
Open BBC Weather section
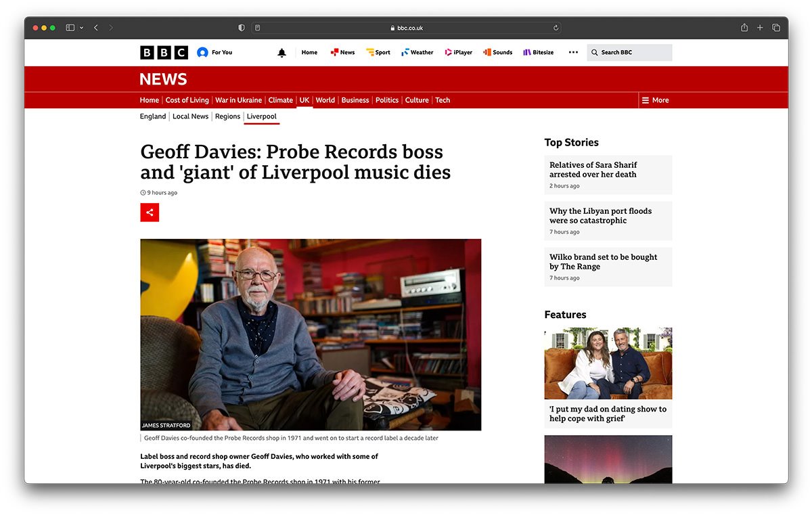417,52
